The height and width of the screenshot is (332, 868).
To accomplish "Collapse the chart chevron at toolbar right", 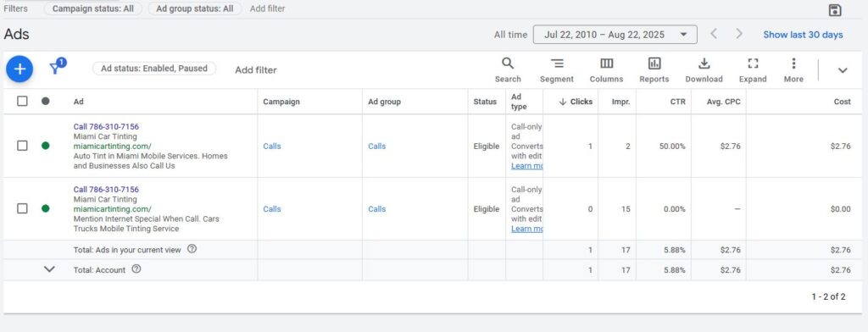I will (x=843, y=70).
